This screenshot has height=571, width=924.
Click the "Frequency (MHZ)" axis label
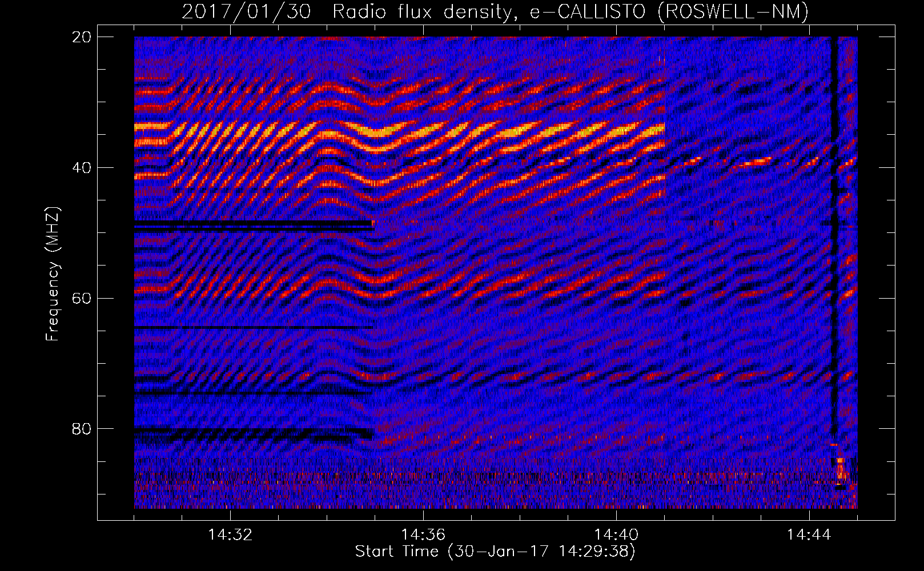[53, 275]
